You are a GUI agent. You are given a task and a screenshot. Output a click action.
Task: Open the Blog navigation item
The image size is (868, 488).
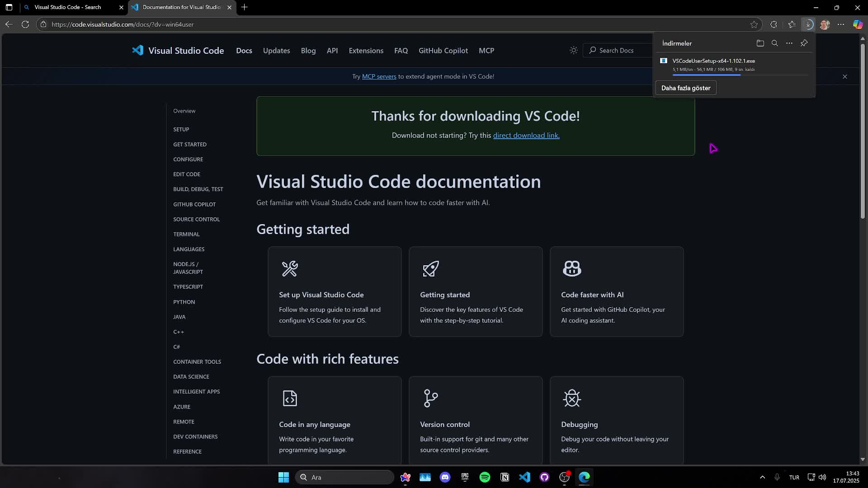tap(308, 51)
